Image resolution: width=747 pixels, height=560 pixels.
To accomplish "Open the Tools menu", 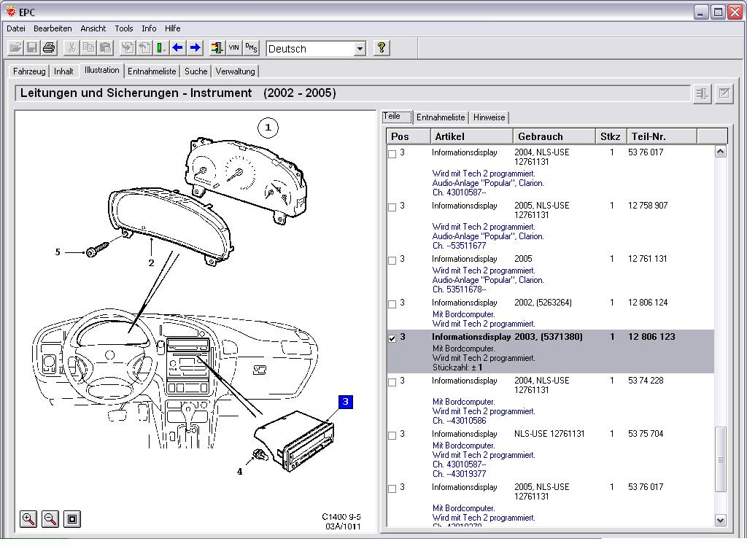I will tap(124, 28).
